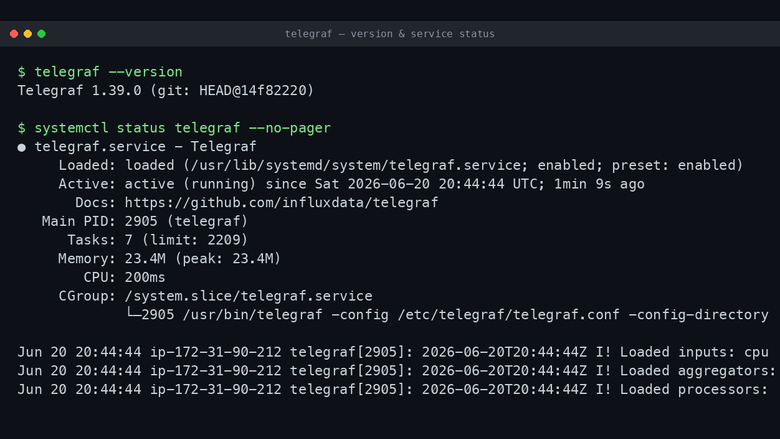Click the red close window button
The width and height of the screenshot is (780, 439).
(x=14, y=34)
